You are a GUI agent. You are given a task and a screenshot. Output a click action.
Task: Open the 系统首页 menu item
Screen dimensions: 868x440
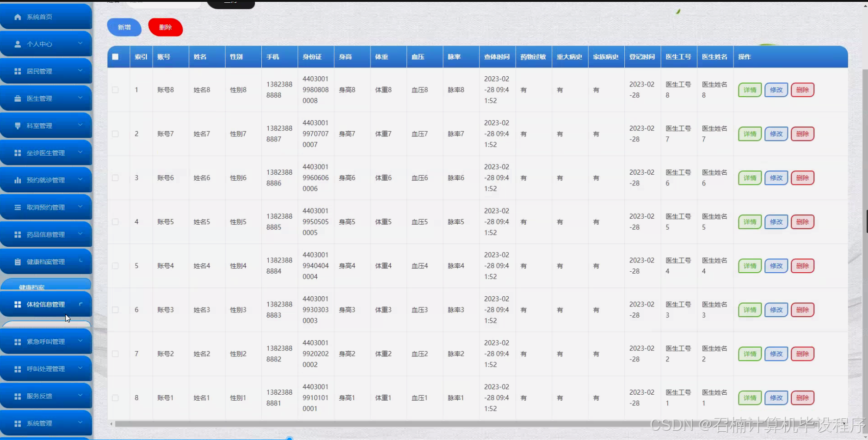46,17
